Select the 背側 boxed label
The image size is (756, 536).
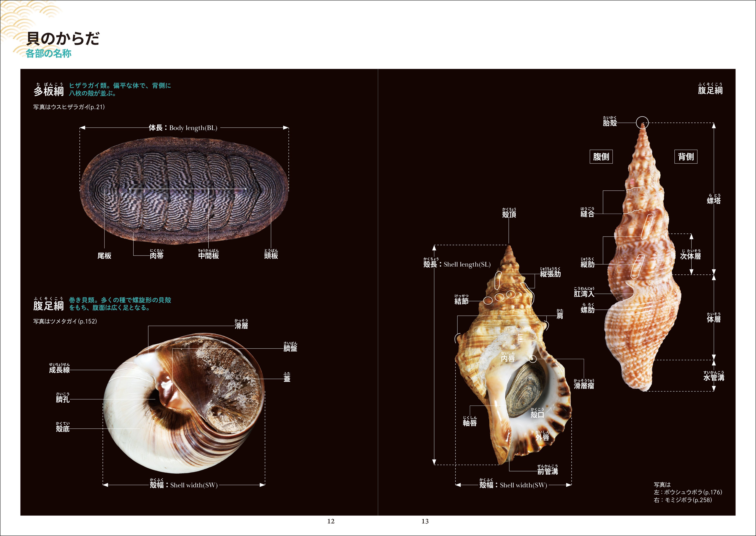point(686,157)
